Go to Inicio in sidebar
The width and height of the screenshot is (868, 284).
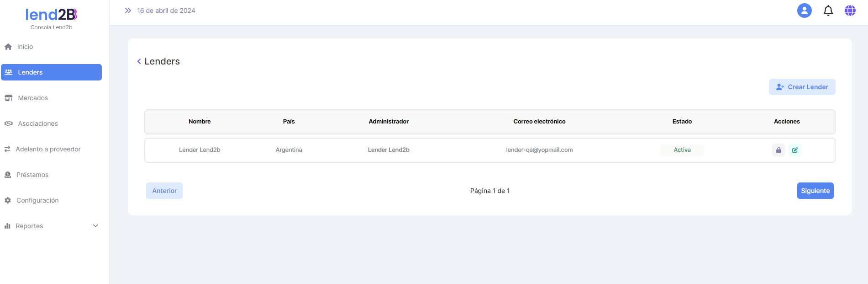coord(25,47)
